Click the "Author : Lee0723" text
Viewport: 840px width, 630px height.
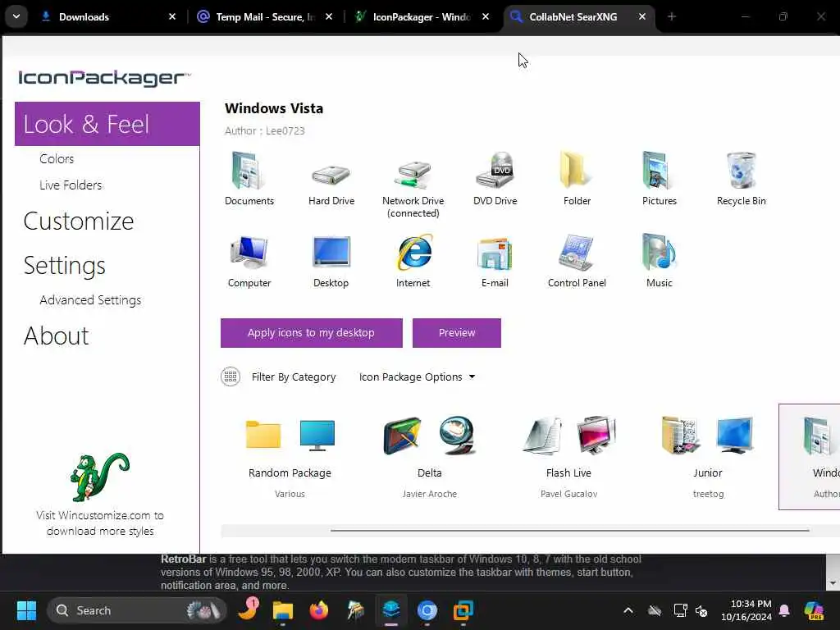tap(265, 130)
